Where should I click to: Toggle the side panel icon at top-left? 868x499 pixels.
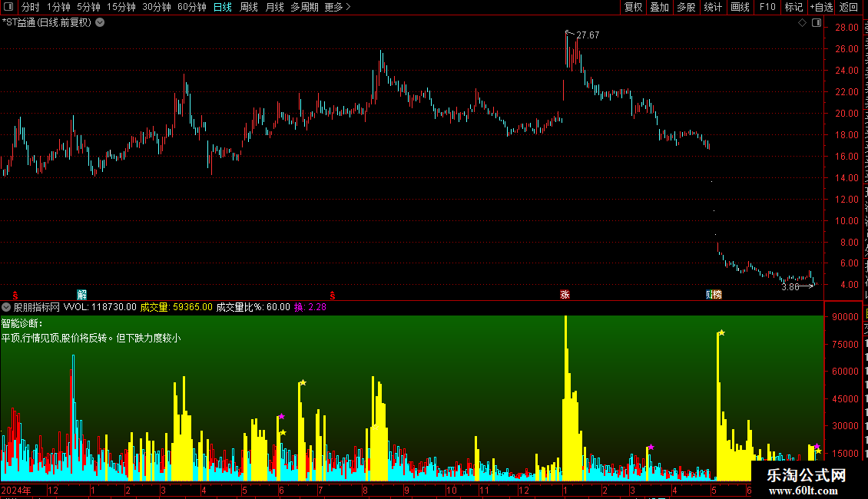pos(8,7)
